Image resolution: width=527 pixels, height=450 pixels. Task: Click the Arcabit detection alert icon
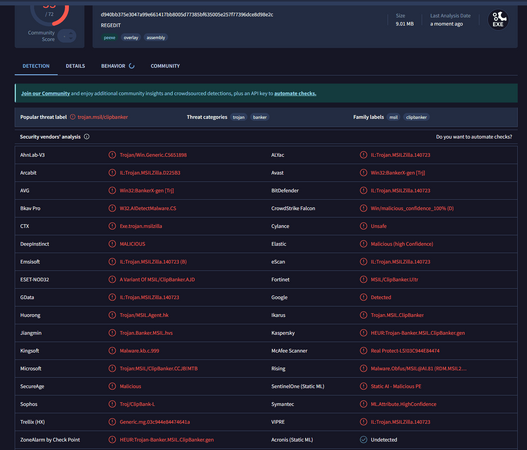(112, 173)
